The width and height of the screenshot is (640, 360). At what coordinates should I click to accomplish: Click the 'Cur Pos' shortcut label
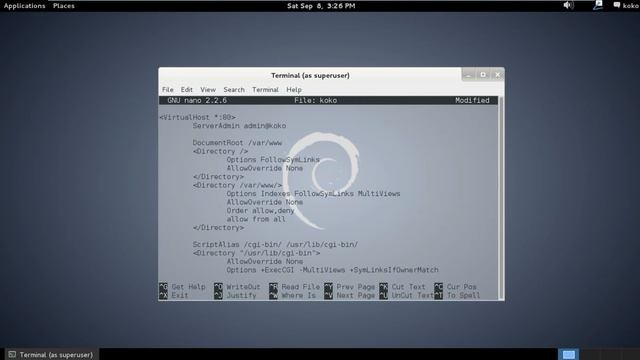pyautogui.click(x=462, y=287)
